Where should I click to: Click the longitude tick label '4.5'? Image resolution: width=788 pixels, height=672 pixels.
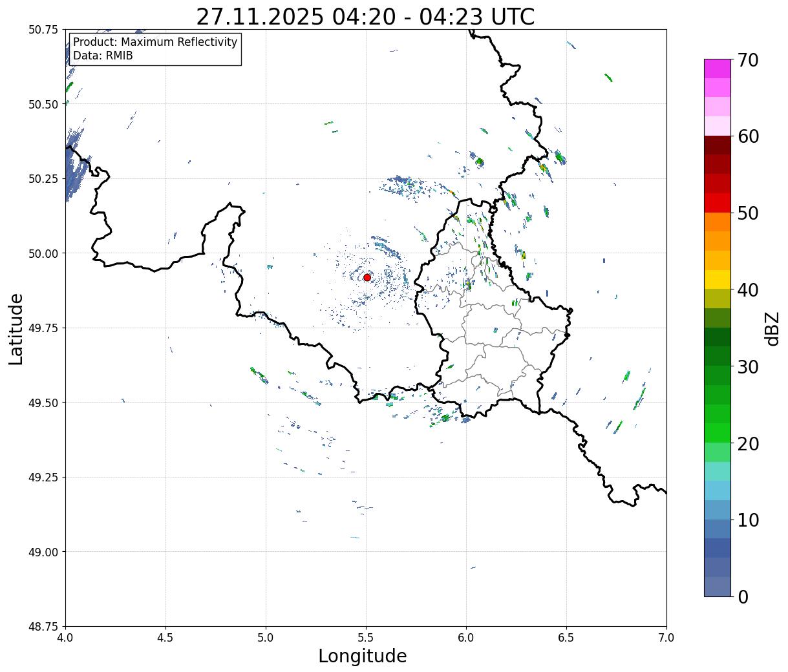click(x=165, y=637)
